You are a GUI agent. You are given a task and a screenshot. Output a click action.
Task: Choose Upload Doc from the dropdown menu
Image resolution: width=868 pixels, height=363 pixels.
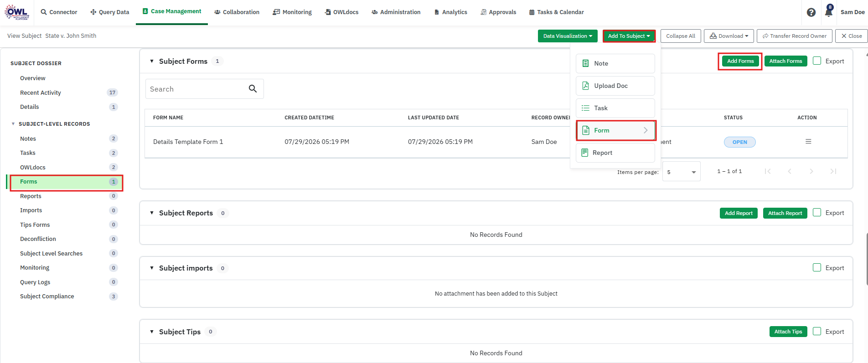[x=615, y=86]
